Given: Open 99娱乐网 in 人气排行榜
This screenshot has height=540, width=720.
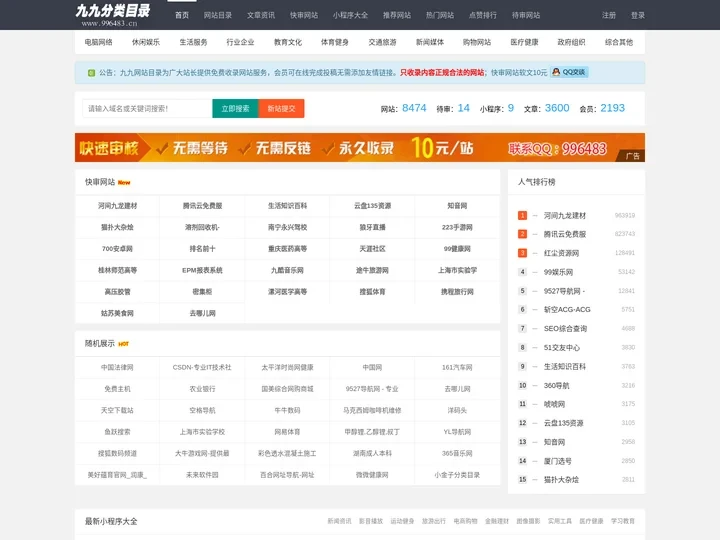Looking at the screenshot, I should click(x=558, y=272).
